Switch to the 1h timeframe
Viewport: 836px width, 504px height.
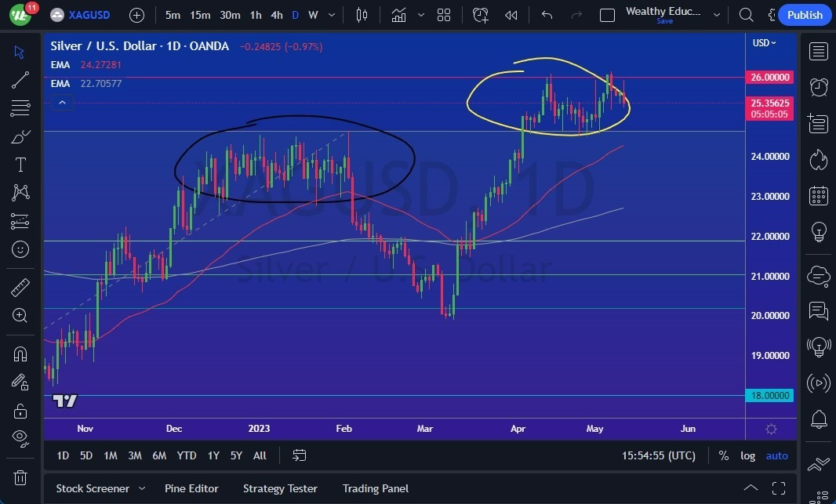[256, 15]
